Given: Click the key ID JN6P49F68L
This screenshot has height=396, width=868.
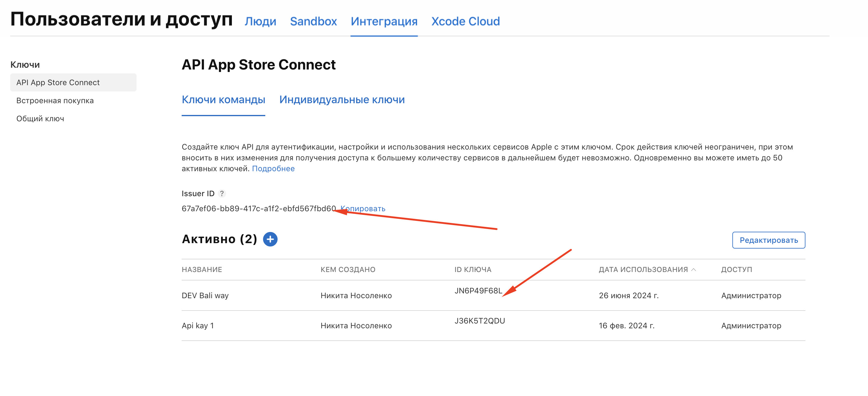Looking at the screenshot, I should click(478, 290).
